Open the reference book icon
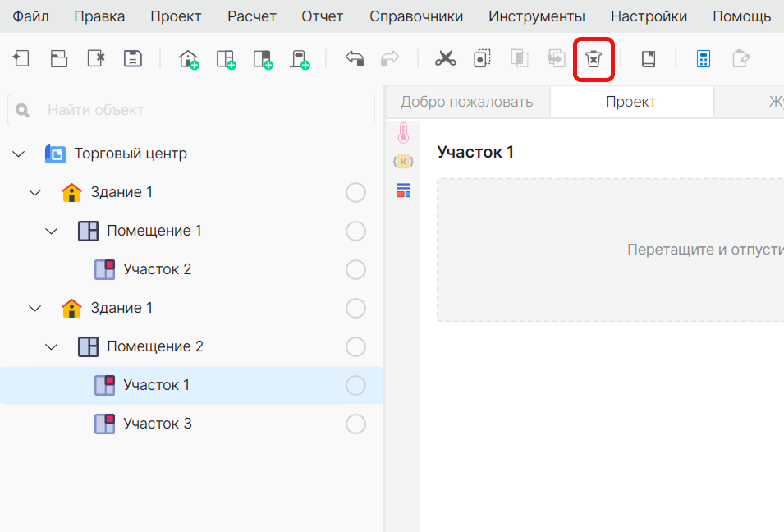 [x=649, y=59]
